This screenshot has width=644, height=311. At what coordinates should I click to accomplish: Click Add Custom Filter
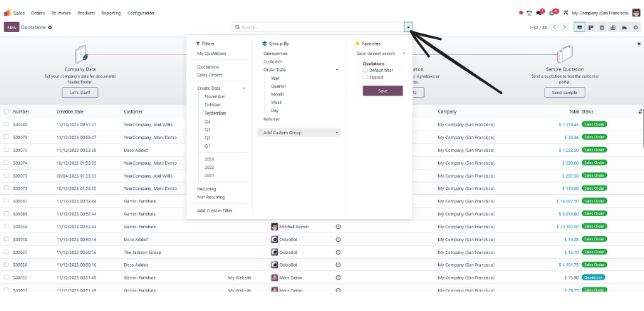click(x=214, y=210)
